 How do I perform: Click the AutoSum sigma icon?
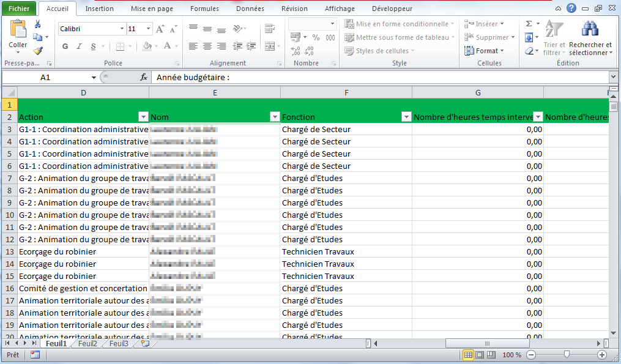[x=529, y=24]
